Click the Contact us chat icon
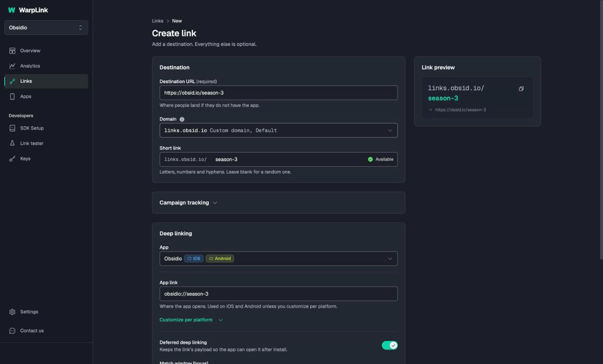The height and width of the screenshot is (364, 603). (x=12, y=331)
